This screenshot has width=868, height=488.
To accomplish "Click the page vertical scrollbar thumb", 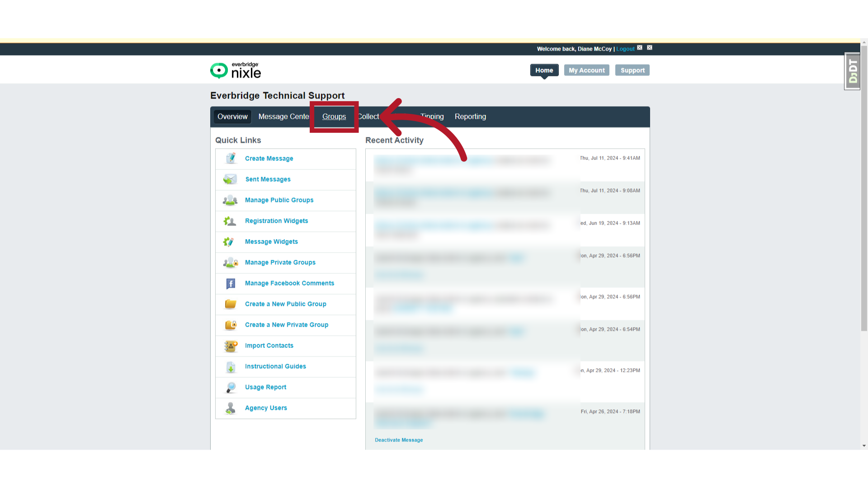I will pyautogui.click(x=864, y=189).
